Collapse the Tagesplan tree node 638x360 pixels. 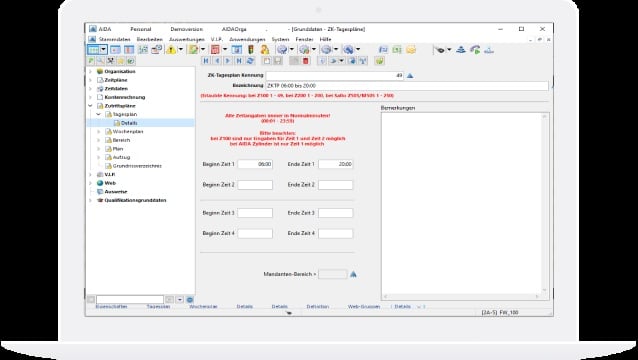99,114
